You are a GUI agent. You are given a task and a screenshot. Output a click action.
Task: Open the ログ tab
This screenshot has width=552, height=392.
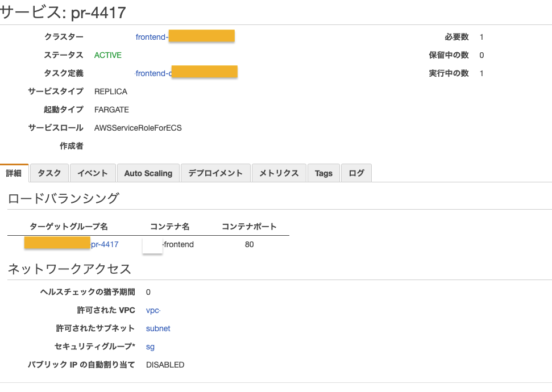pos(356,173)
